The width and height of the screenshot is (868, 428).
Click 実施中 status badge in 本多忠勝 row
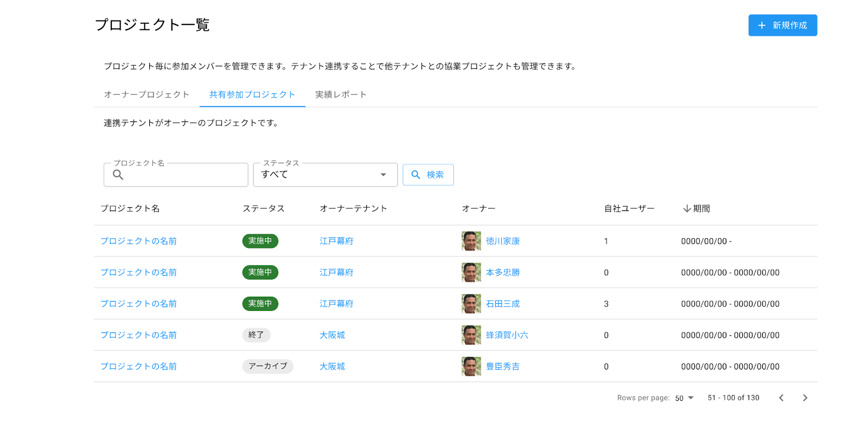tap(260, 272)
